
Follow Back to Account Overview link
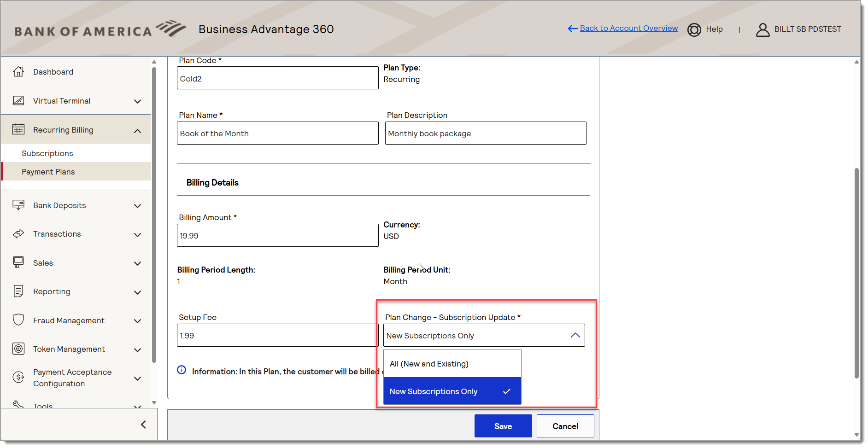tap(629, 28)
